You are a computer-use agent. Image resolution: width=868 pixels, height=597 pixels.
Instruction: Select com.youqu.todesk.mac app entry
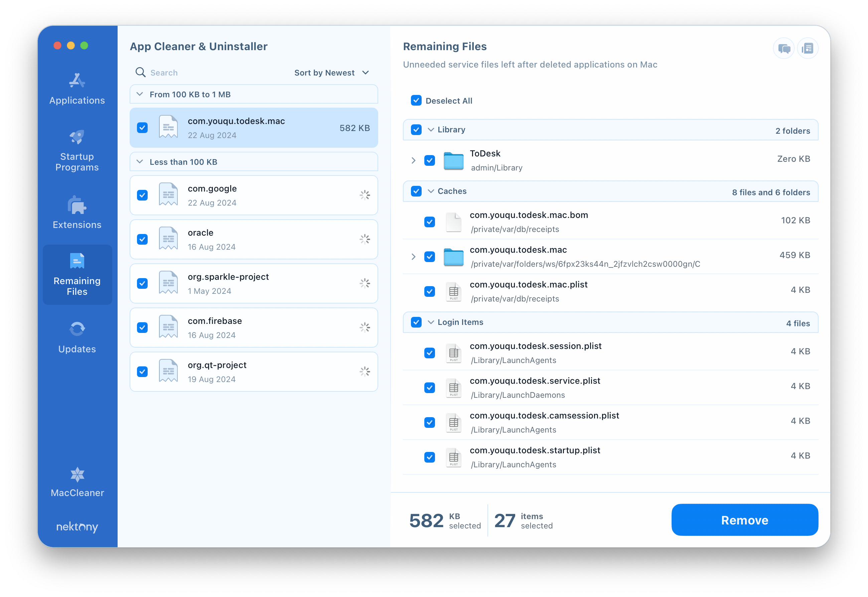click(x=255, y=128)
